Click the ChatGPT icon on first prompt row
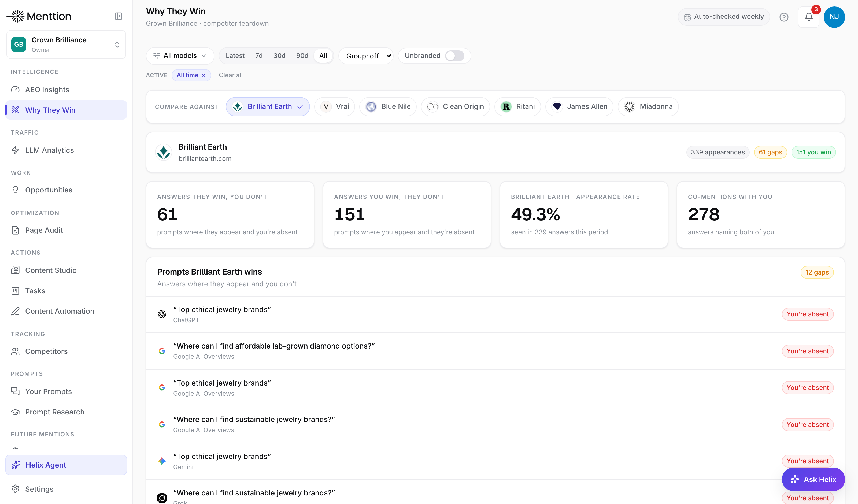The height and width of the screenshot is (504, 858). click(162, 314)
